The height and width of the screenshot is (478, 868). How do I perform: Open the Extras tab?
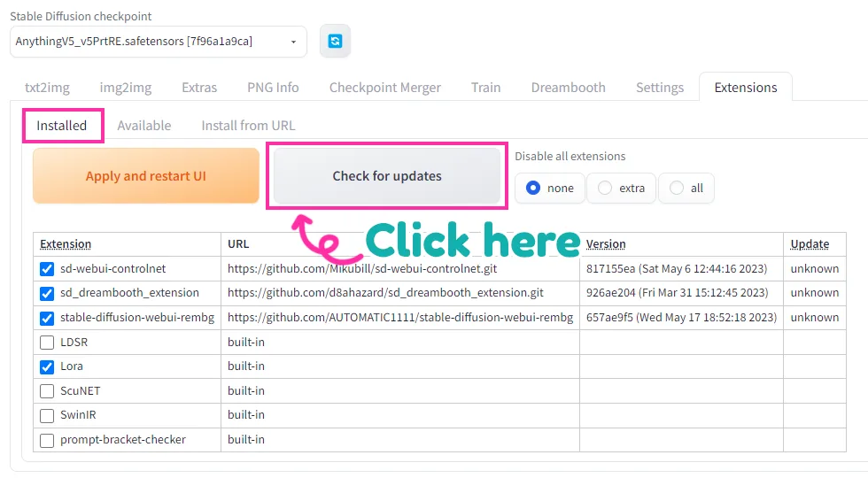tap(199, 88)
